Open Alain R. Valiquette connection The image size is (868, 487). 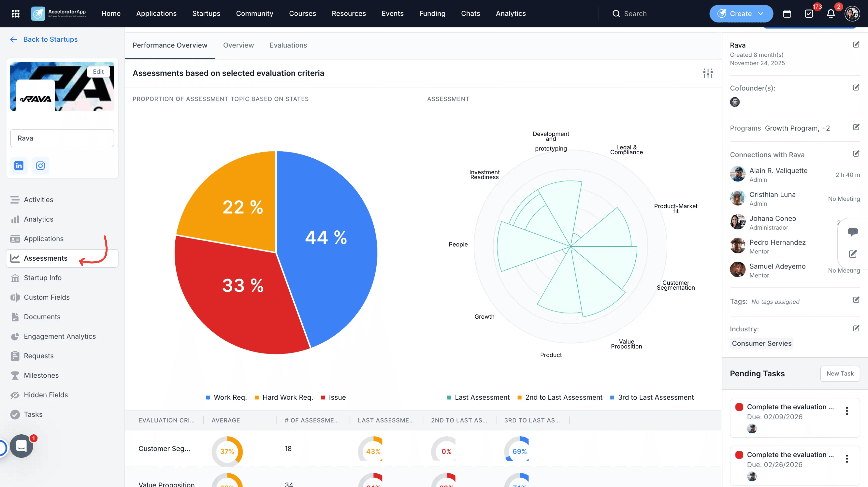[795, 174]
